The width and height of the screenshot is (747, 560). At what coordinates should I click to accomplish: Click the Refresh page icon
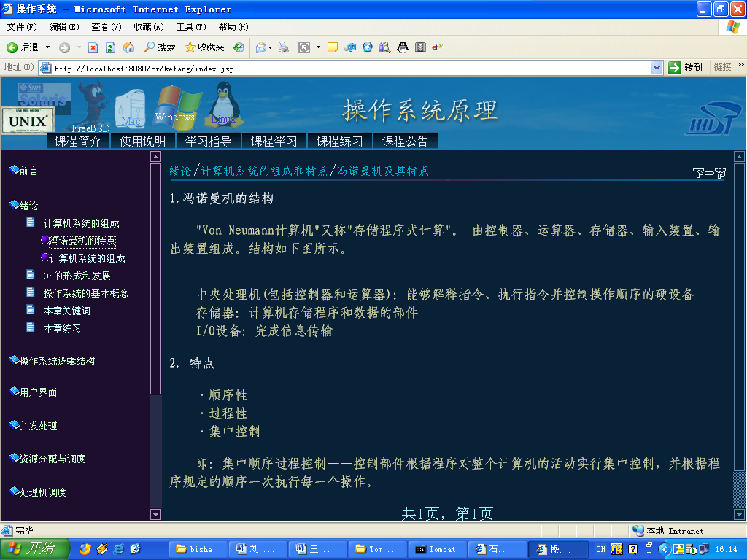[x=111, y=47]
